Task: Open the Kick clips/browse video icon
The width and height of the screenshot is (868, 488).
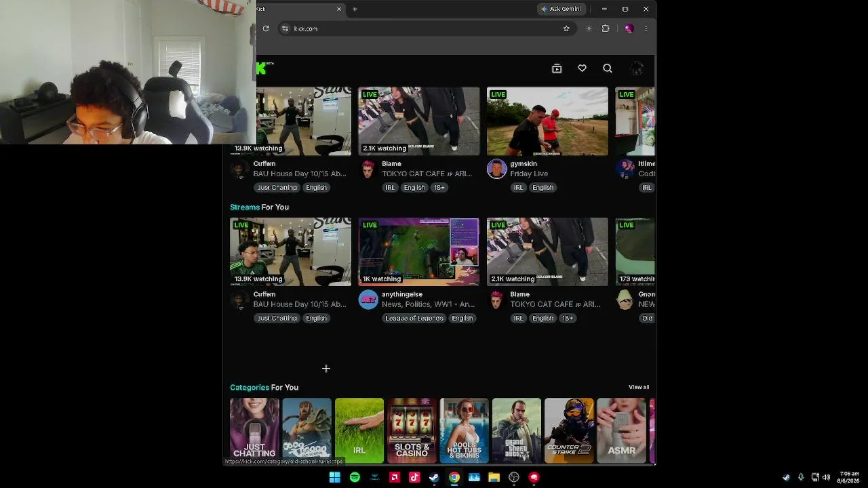Action: click(557, 68)
